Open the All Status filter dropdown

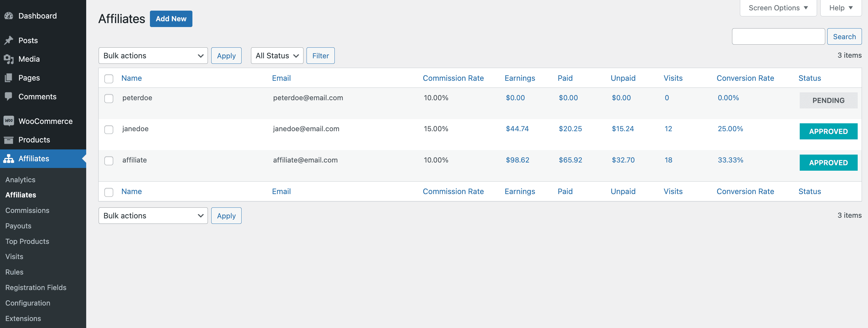[277, 56]
